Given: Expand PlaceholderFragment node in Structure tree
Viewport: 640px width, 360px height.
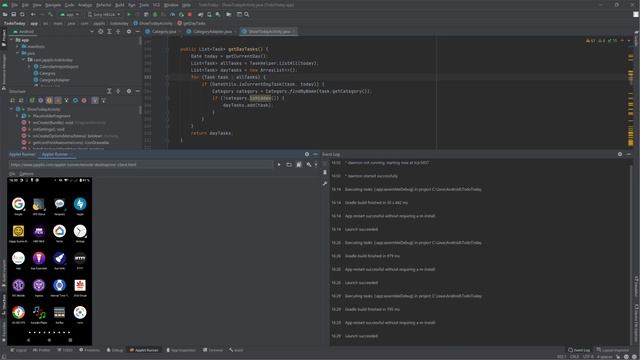Looking at the screenshot, I should 17,116.
